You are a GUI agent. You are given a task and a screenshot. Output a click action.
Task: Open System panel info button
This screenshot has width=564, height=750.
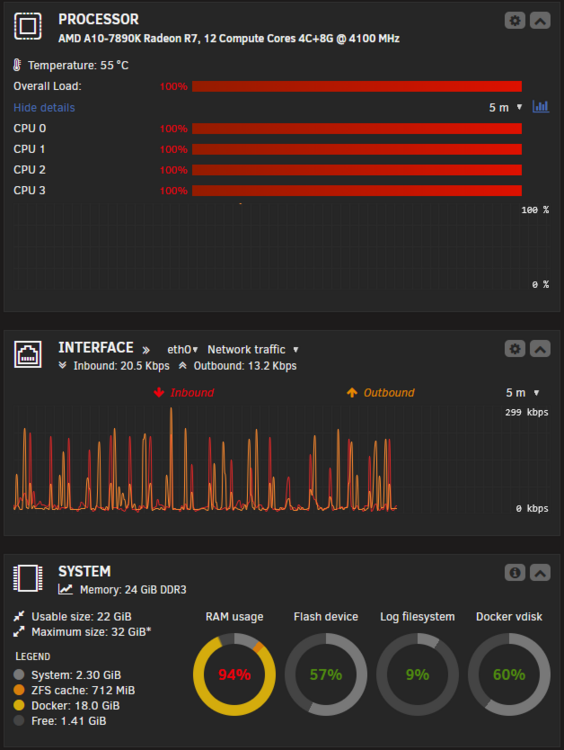tap(515, 573)
